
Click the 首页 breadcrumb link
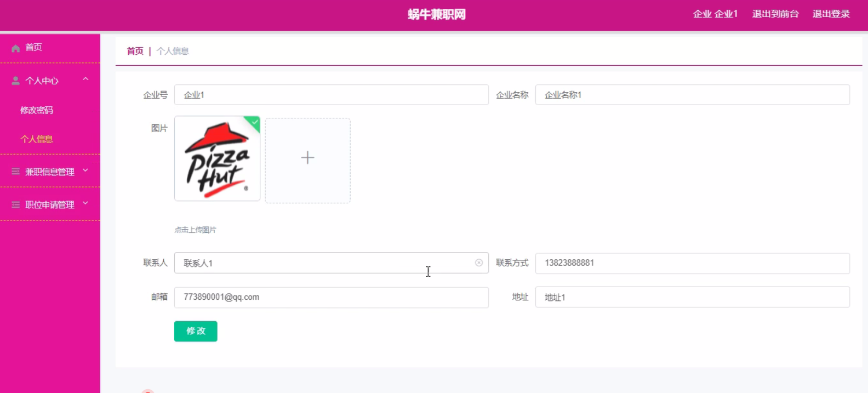tap(135, 51)
